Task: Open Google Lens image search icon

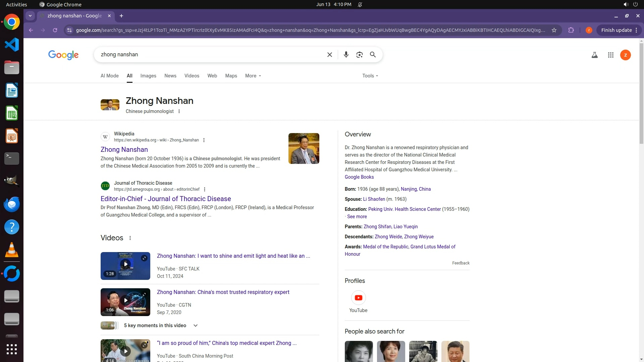Action: click(x=359, y=55)
